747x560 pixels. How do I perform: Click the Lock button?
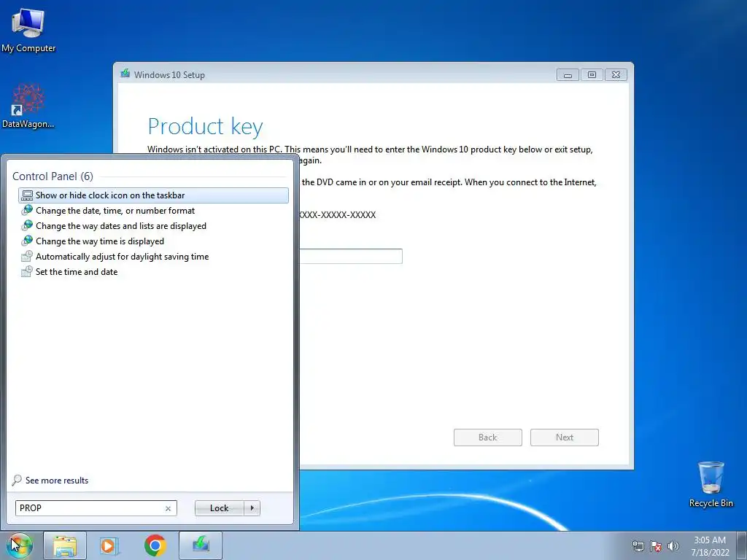click(x=219, y=508)
